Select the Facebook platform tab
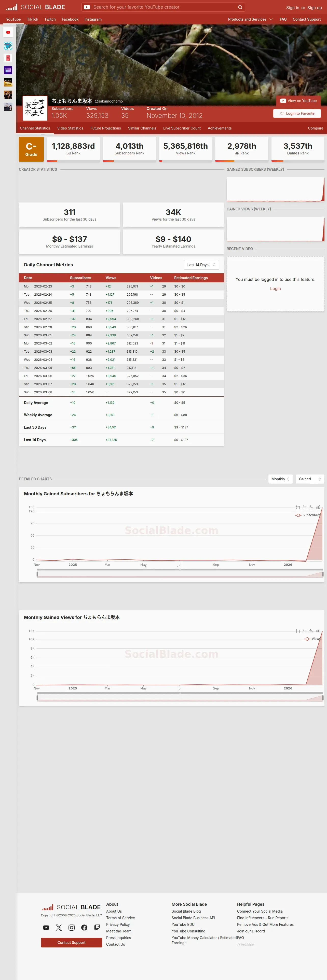327x980 pixels. (x=70, y=19)
